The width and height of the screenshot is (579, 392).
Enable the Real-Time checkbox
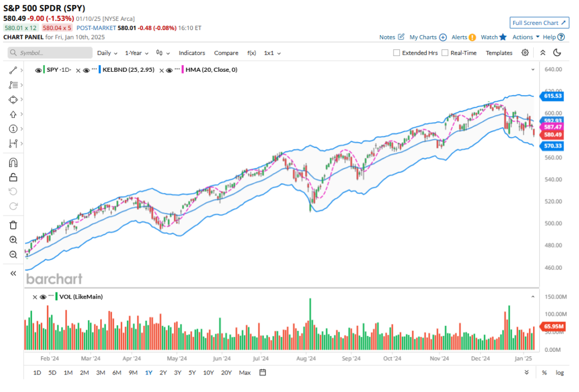445,53
